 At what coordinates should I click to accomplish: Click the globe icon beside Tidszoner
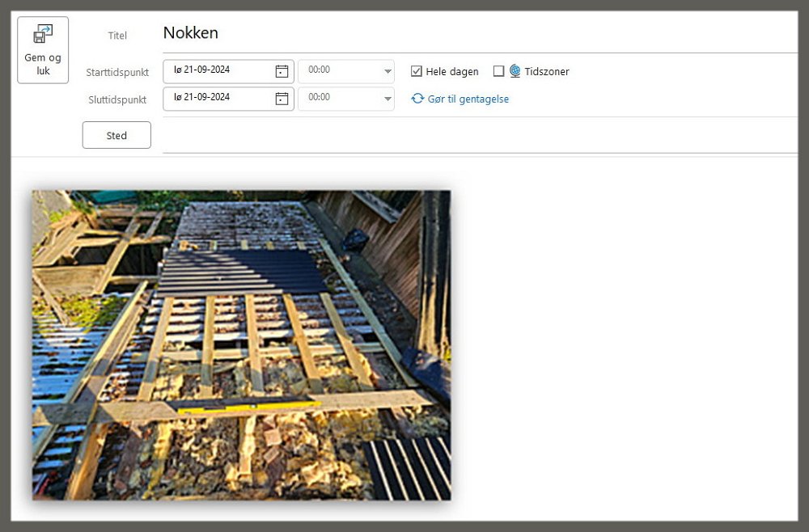[515, 71]
